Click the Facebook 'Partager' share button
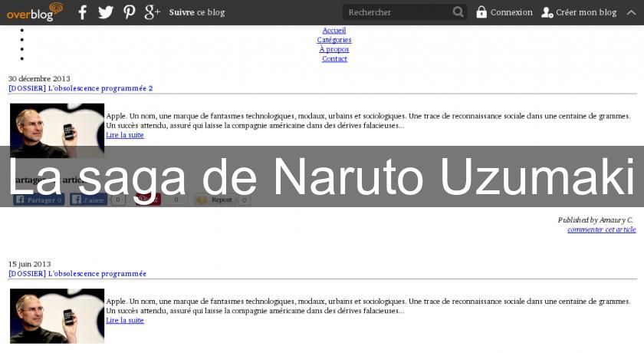This screenshot has width=644, height=353. tap(39, 200)
